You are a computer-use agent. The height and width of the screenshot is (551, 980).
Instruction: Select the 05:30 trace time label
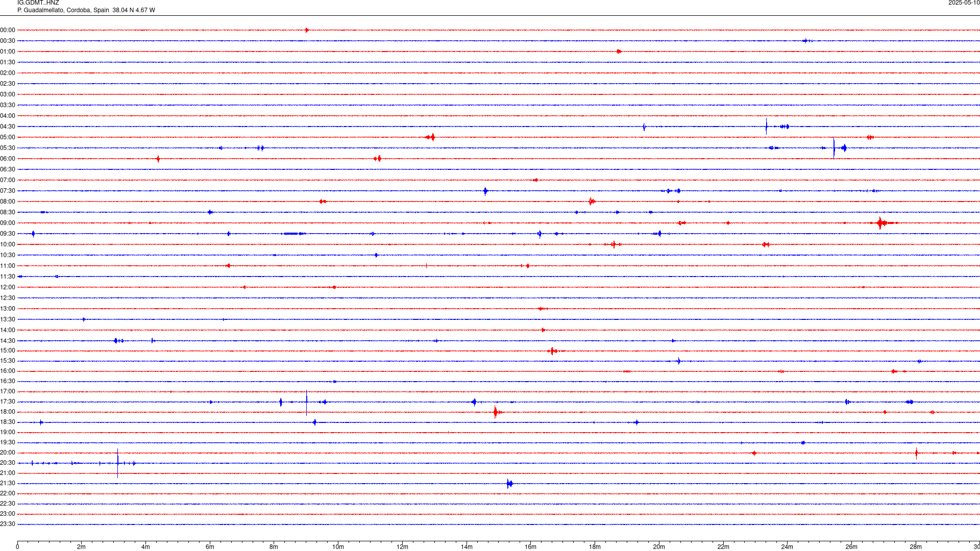point(8,148)
